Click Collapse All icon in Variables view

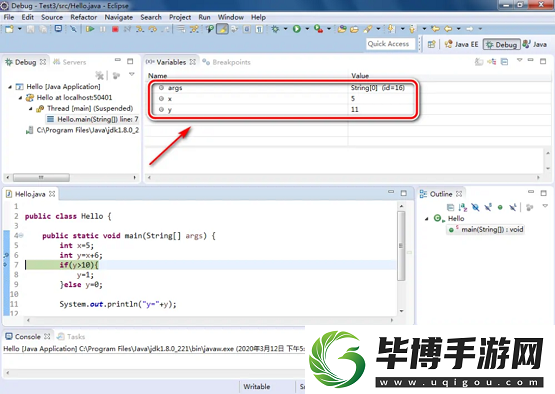[x=505, y=62]
